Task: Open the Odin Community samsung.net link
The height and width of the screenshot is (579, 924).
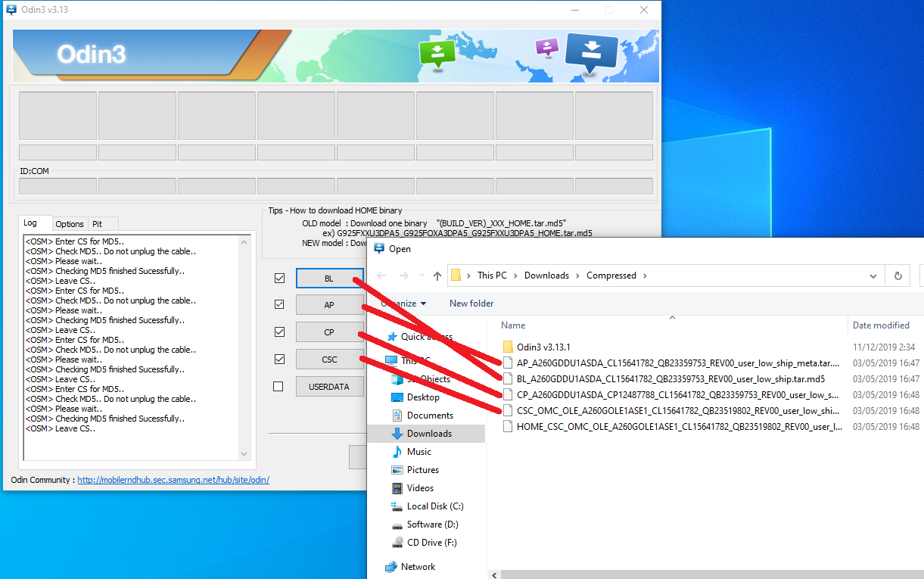Action: [173, 480]
